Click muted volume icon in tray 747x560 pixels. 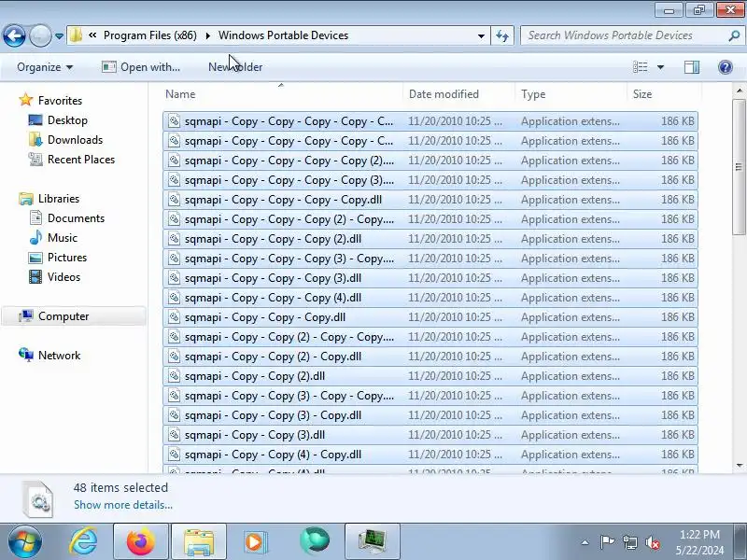pyautogui.click(x=652, y=542)
